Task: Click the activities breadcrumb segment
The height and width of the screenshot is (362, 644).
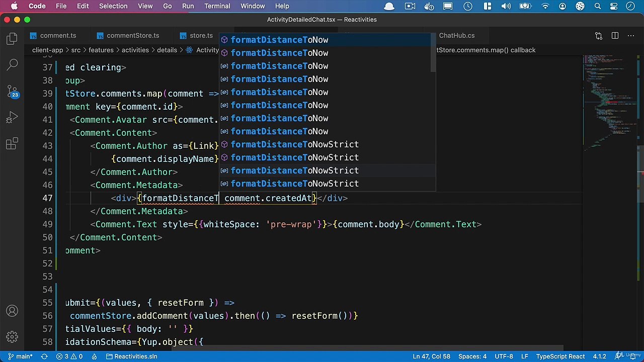Action: pyautogui.click(x=135, y=50)
